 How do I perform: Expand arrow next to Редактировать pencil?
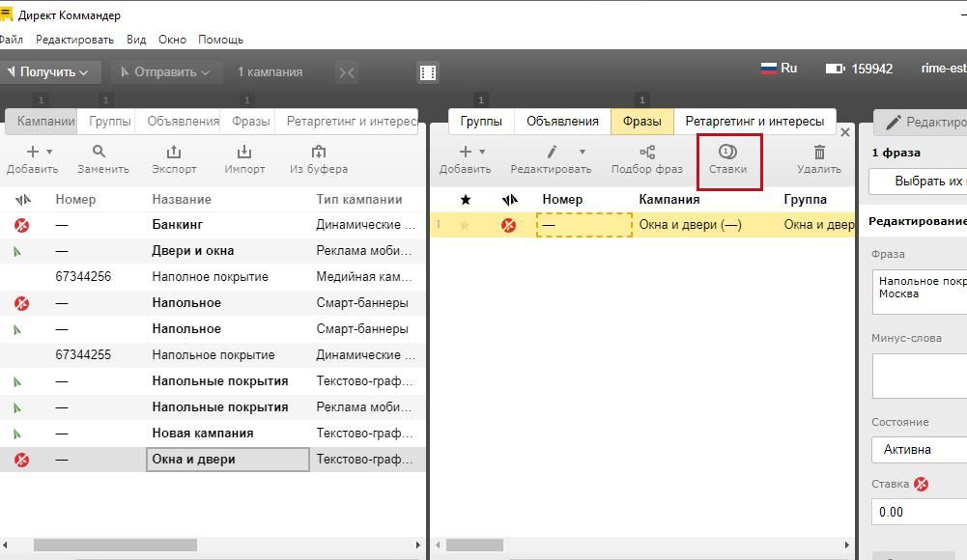point(583,152)
